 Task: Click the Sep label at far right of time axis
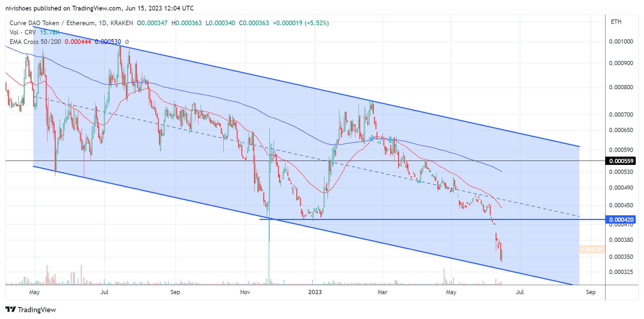[x=591, y=292]
